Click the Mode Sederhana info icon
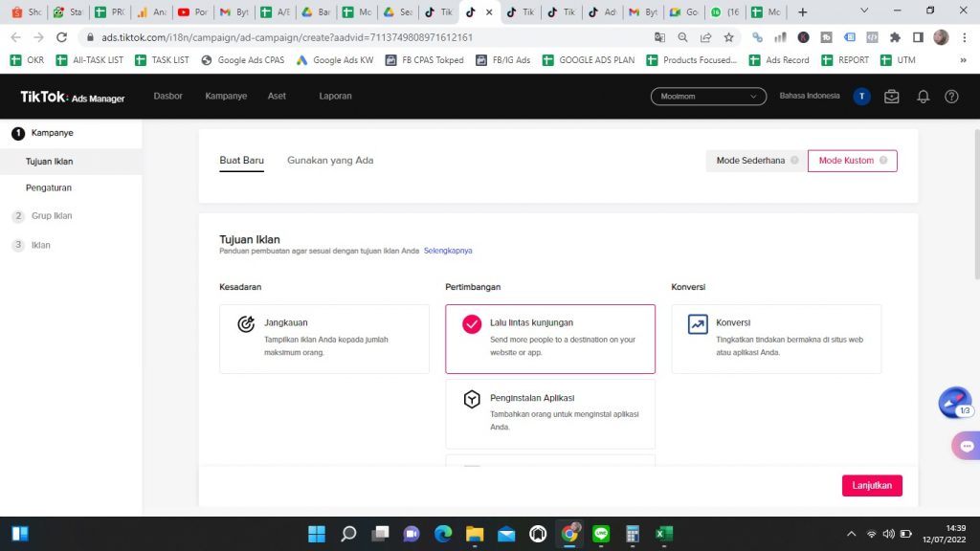The image size is (980, 551). pyautogui.click(x=793, y=161)
